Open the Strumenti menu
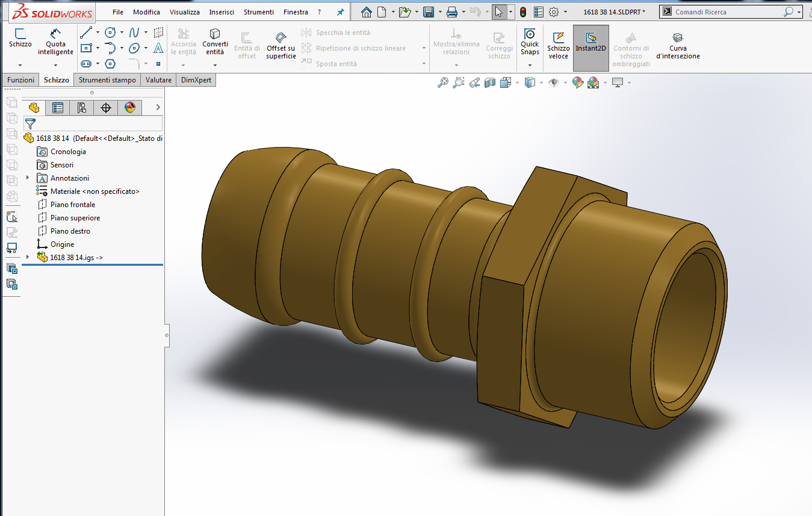Screen dimensions: 812x516 point(259,12)
